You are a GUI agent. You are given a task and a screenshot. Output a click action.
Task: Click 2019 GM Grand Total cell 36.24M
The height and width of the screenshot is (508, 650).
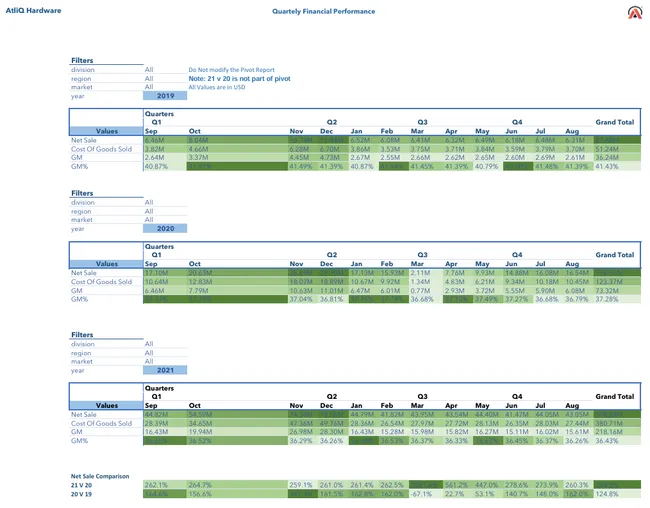617,158
